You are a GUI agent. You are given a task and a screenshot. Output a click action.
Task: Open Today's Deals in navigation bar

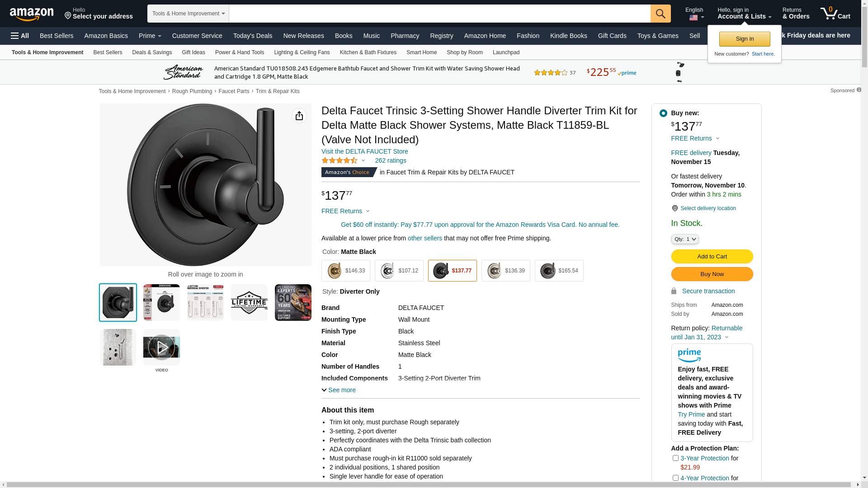point(253,36)
